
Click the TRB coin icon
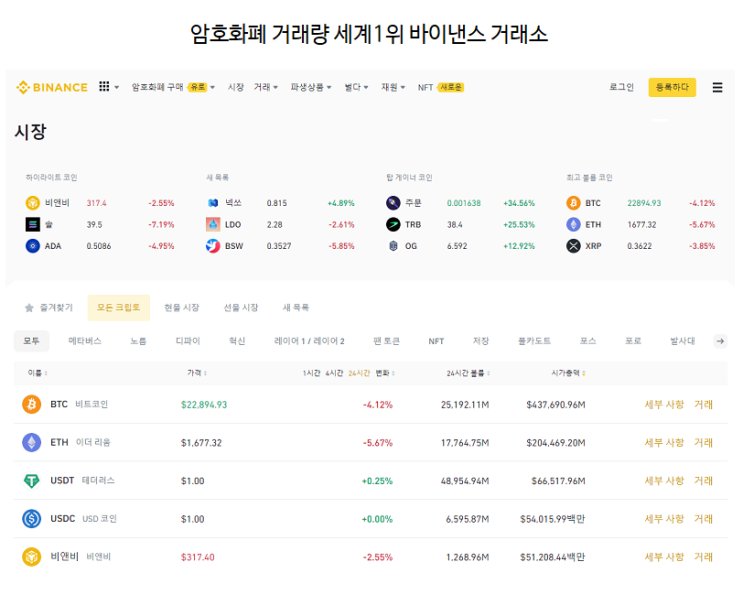click(393, 224)
